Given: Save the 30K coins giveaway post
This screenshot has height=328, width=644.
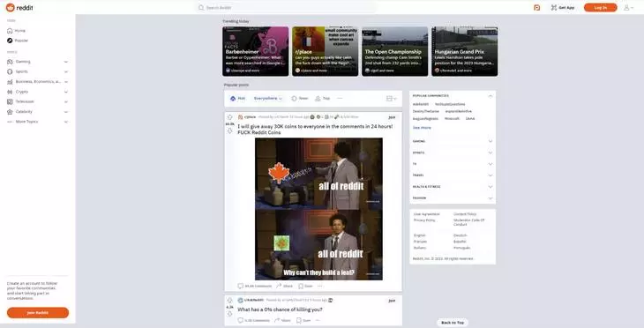Looking at the screenshot, I should pyautogui.click(x=305, y=286).
